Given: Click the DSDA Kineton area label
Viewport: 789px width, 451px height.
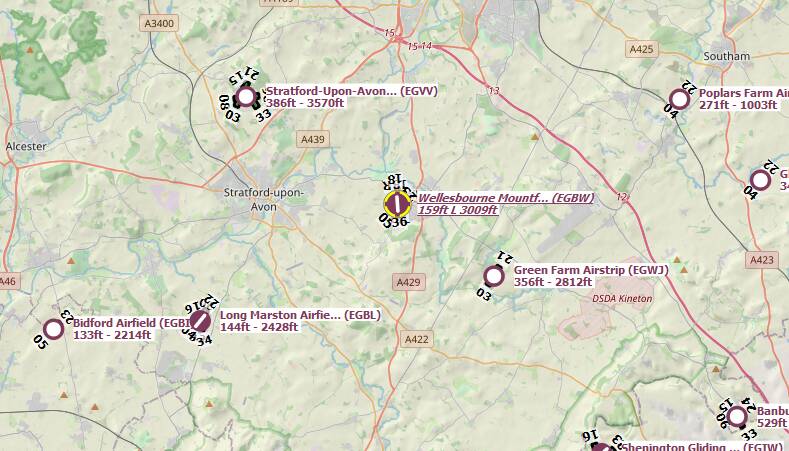Looking at the screenshot, I should [622, 298].
